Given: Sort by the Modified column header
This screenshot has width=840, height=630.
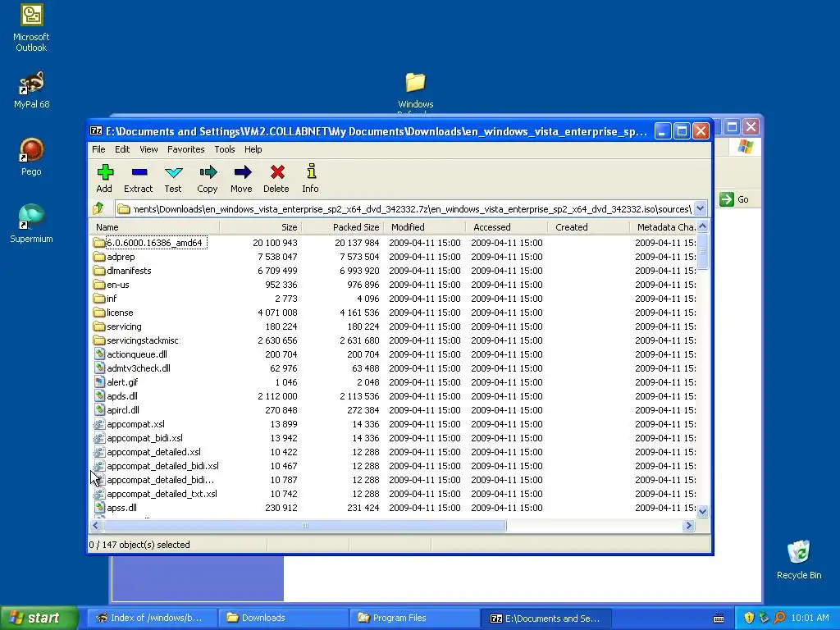Looking at the screenshot, I should (424, 227).
